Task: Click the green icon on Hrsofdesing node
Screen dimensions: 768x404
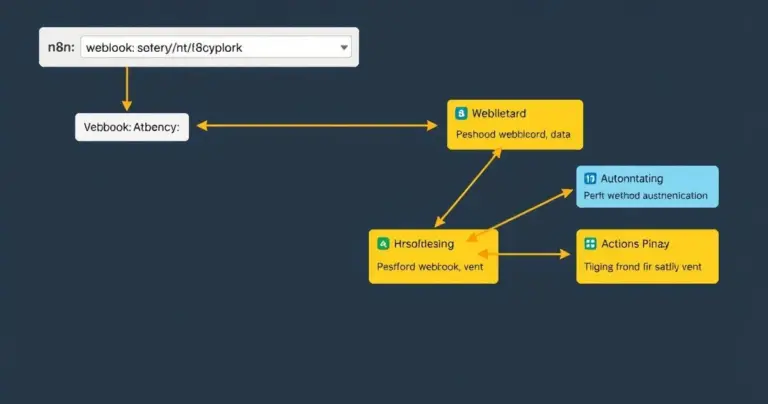Action: tap(383, 243)
